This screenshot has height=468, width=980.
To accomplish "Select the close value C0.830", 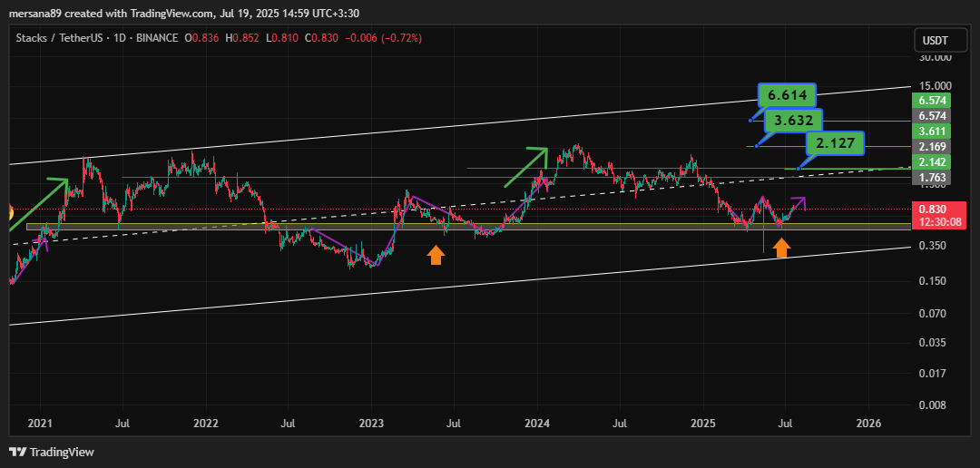I will coord(321,38).
